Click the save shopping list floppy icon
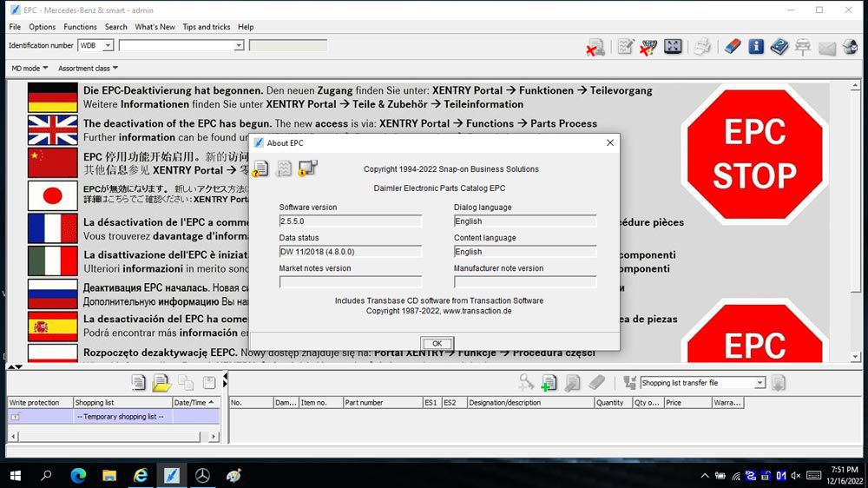Viewport: 868px width, 488px height. coord(209,382)
